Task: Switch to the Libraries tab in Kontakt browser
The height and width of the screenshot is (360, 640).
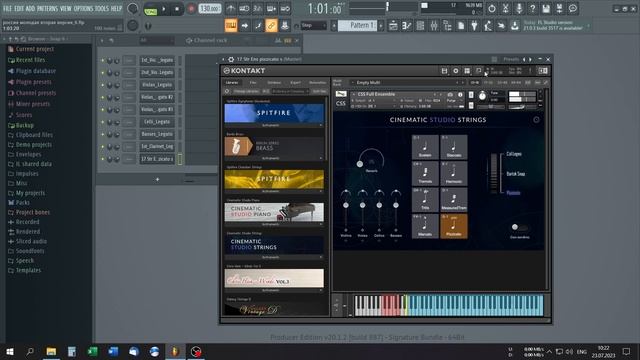Action: pos(232,82)
